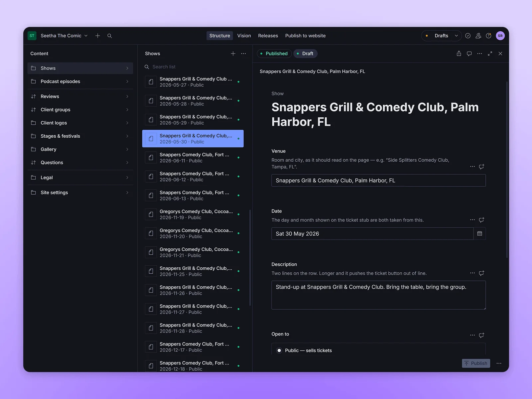Viewport: 532px width, 399px height.
Task: Open the help icon in the top bar
Action: (488, 36)
